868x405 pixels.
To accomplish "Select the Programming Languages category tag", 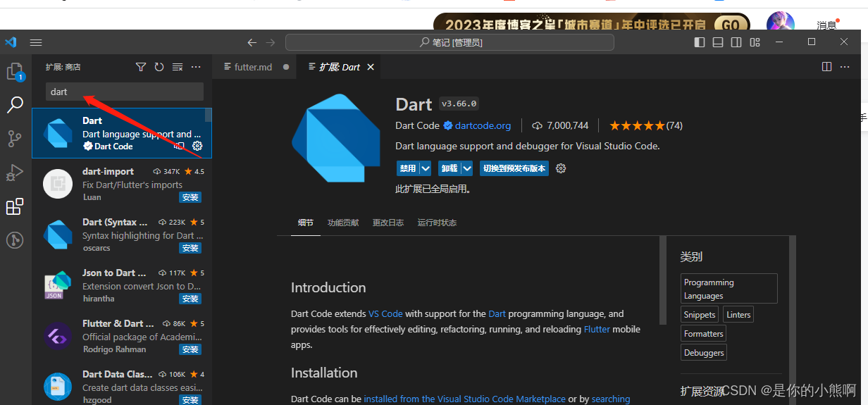I will click(729, 289).
